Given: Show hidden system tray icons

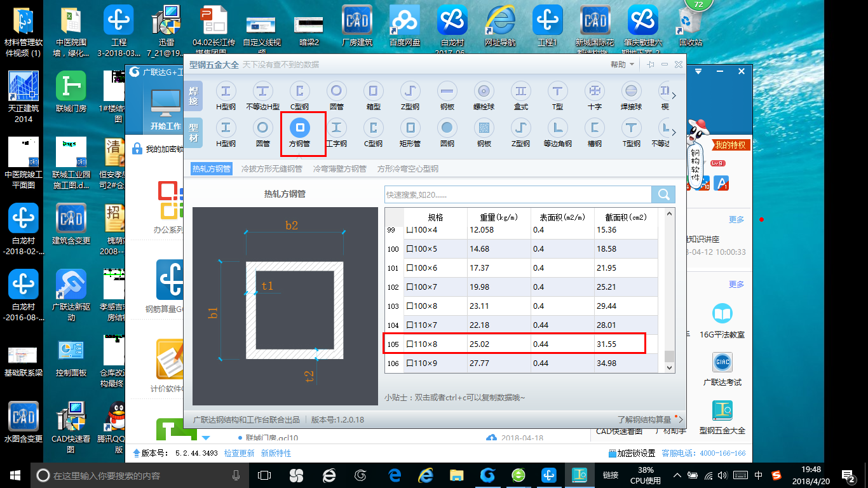Looking at the screenshot, I should pyautogui.click(x=678, y=475).
